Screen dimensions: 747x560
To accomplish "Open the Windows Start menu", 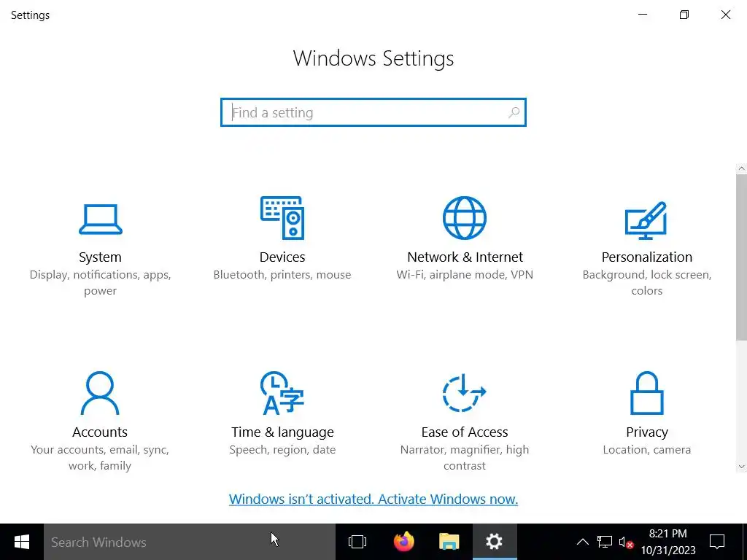I will point(21,542).
